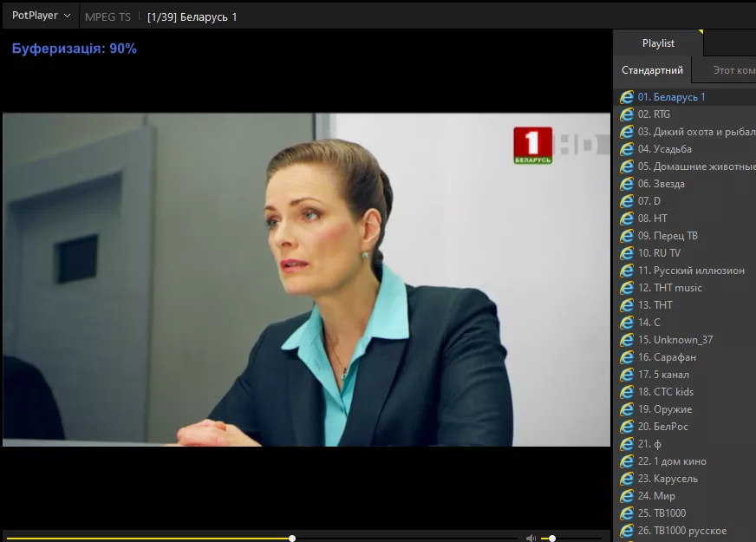Image resolution: width=756 pixels, height=542 pixels.
Task: Play channel 19. Оружие
Action: (x=685, y=410)
